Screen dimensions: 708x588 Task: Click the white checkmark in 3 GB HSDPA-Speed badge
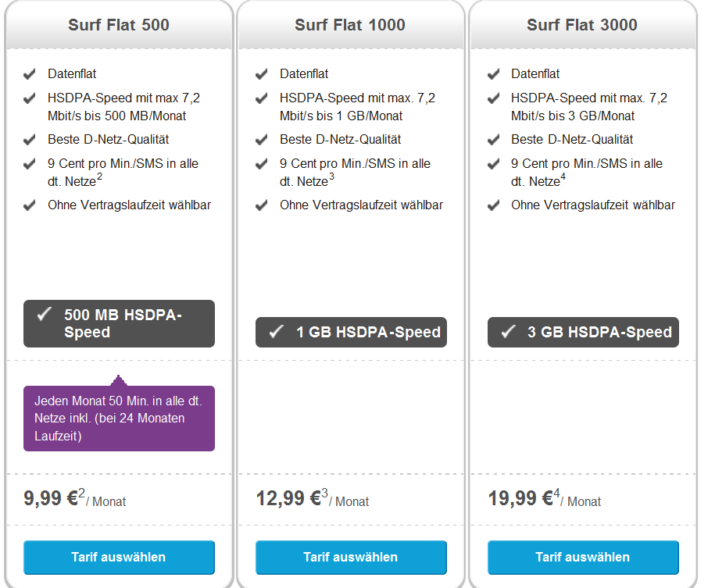pos(507,332)
